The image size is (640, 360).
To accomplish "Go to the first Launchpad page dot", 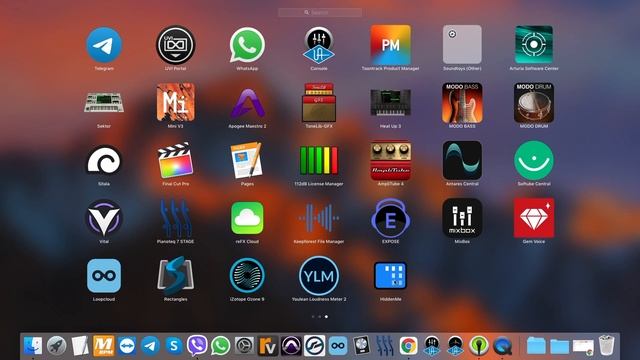I will (313, 317).
